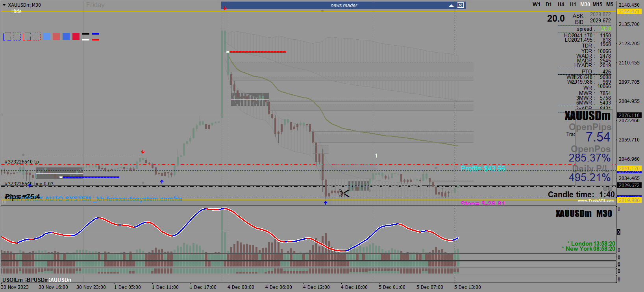Click the blue up arrow near 4 Dec 12:00
This screenshot has height=292, width=644.
point(326,203)
